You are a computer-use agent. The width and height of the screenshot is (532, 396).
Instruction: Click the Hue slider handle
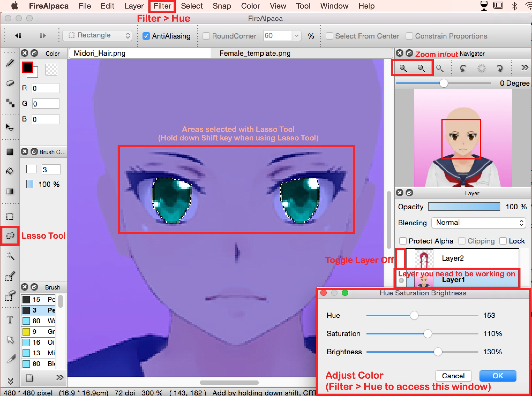[414, 315]
